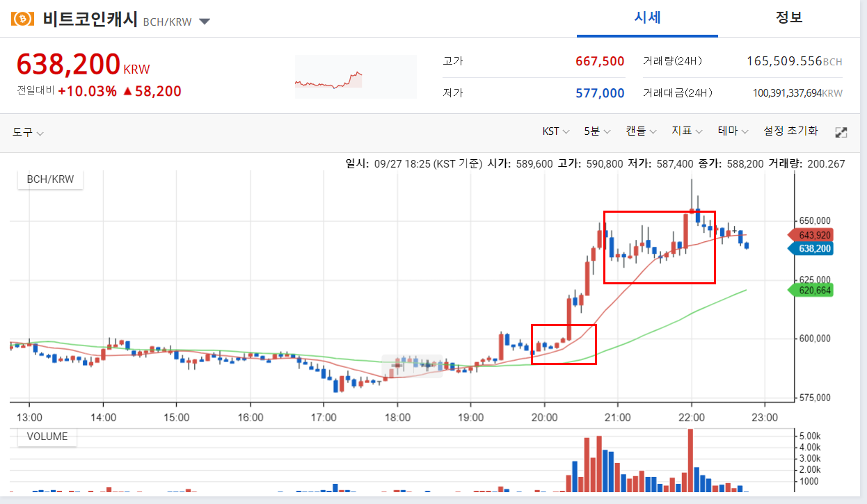Click the +10.03% change percentage
The width and height of the screenshot is (867, 504).
pos(87,91)
